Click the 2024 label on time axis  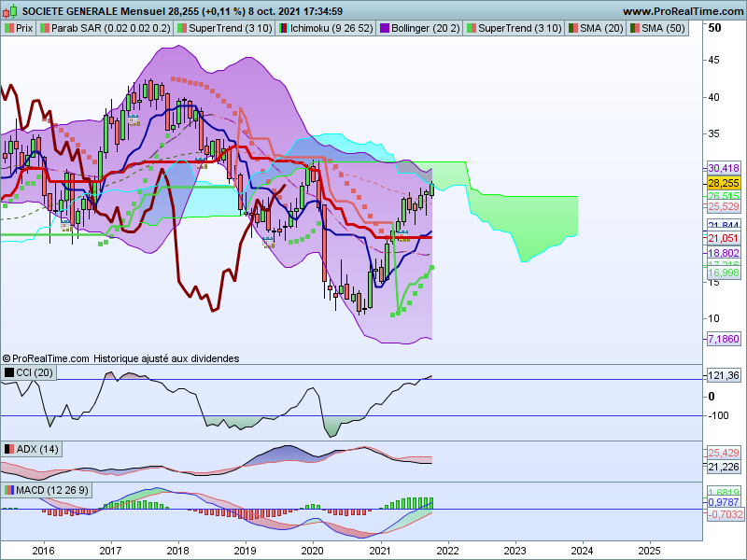(x=582, y=551)
